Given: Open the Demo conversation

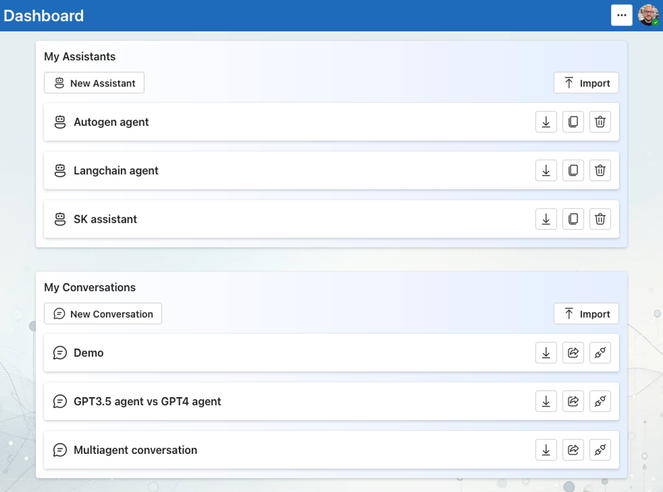Looking at the screenshot, I should [x=331, y=353].
